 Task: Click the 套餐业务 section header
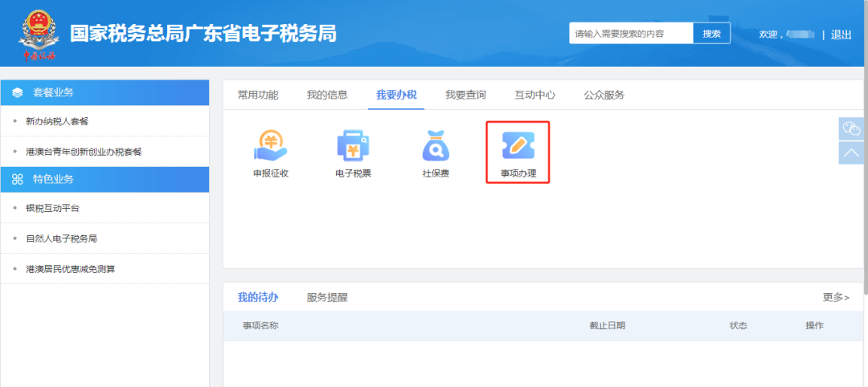[x=104, y=92]
